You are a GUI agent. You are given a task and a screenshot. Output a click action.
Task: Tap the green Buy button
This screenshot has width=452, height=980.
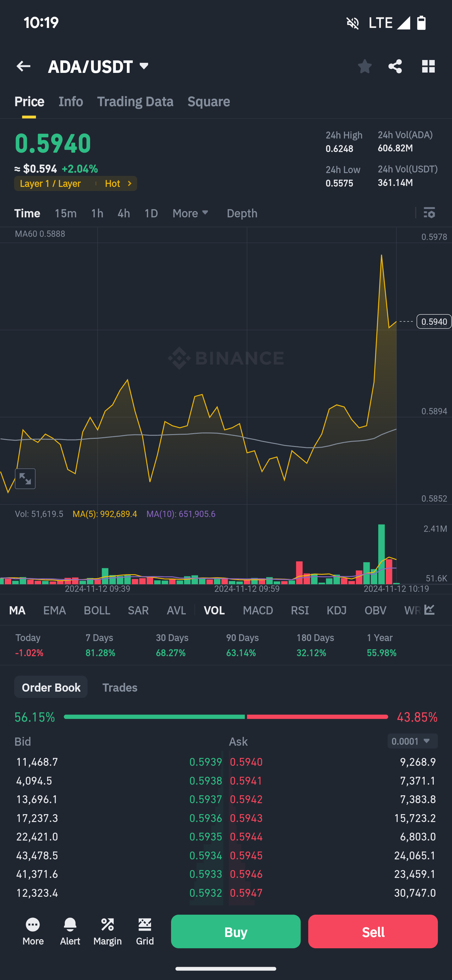tap(236, 931)
